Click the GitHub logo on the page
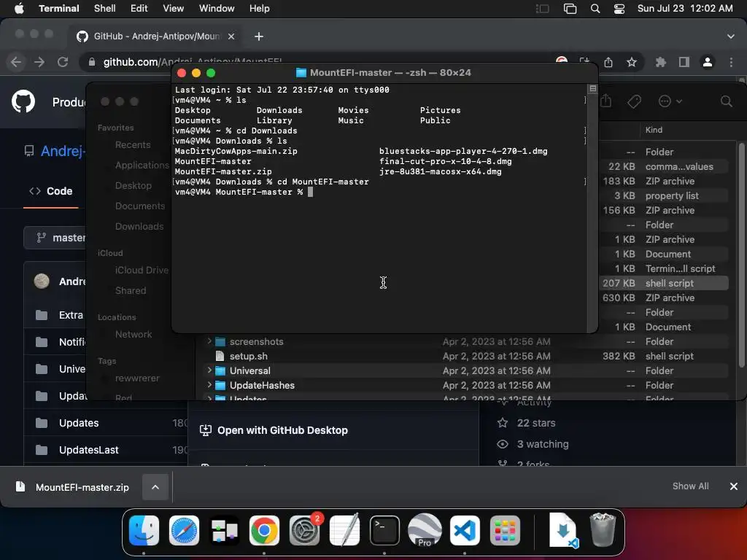Viewport: 747px width, 560px height. pyautogui.click(x=23, y=101)
